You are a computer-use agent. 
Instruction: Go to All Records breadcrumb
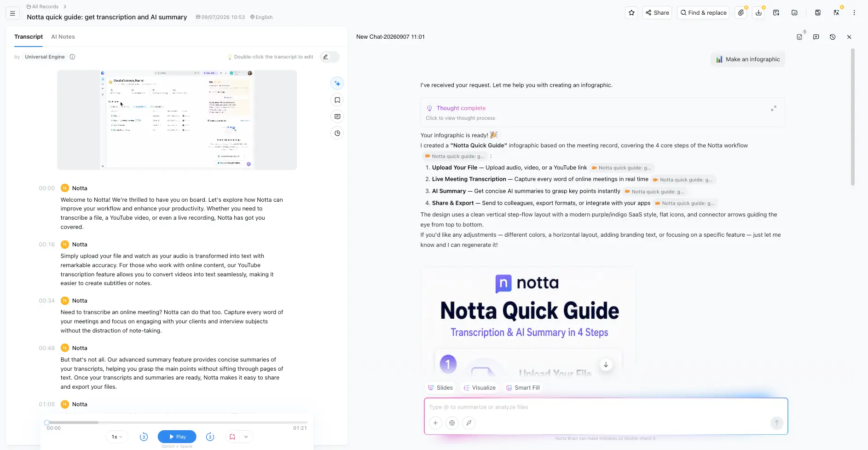click(43, 6)
